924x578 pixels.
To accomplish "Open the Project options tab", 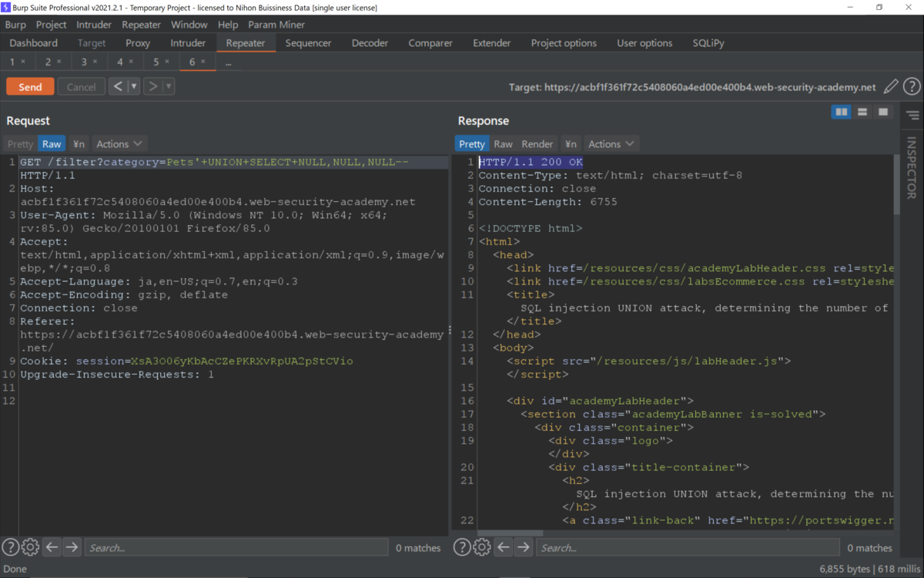I will 564,43.
